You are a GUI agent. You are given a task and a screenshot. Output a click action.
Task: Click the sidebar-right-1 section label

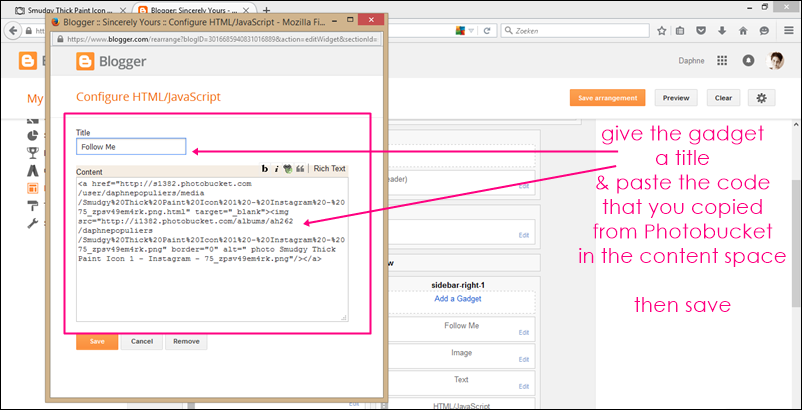[458, 285]
